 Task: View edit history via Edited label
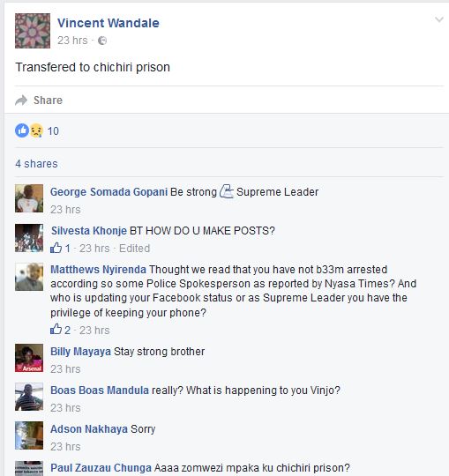coord(135,249)
